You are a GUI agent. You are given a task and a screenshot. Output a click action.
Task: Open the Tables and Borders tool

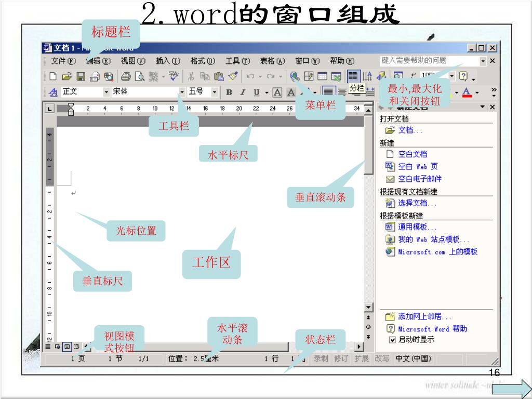[309, 76]
